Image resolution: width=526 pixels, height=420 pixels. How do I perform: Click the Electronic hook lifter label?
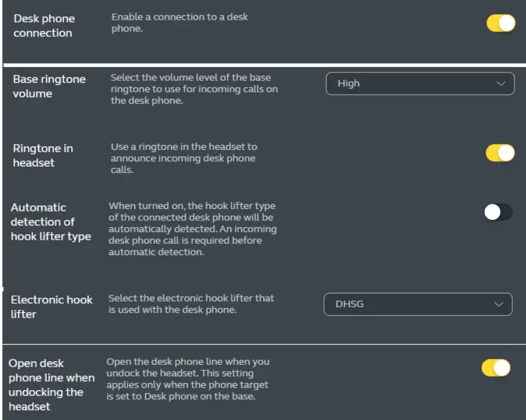tap(52, 307)
